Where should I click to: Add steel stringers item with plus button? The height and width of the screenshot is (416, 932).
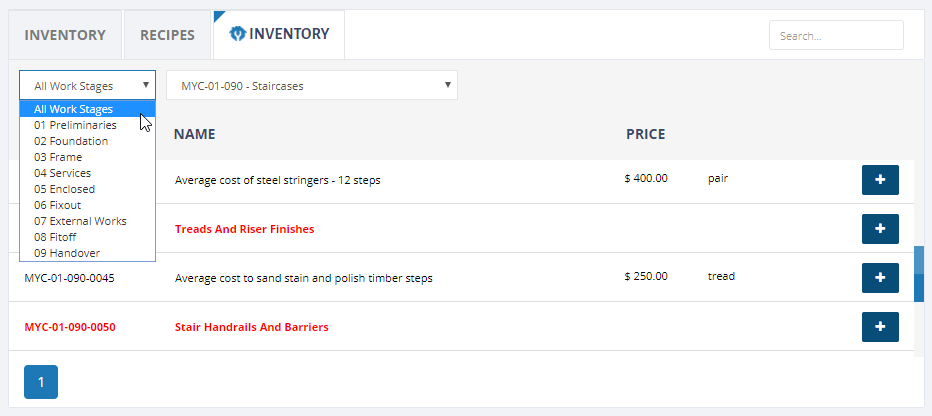click(880, 180)
